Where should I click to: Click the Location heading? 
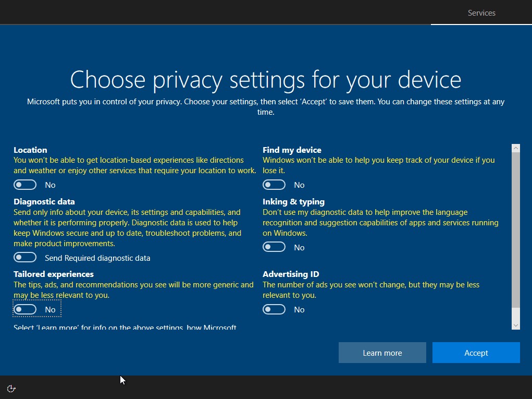point(30,150)
